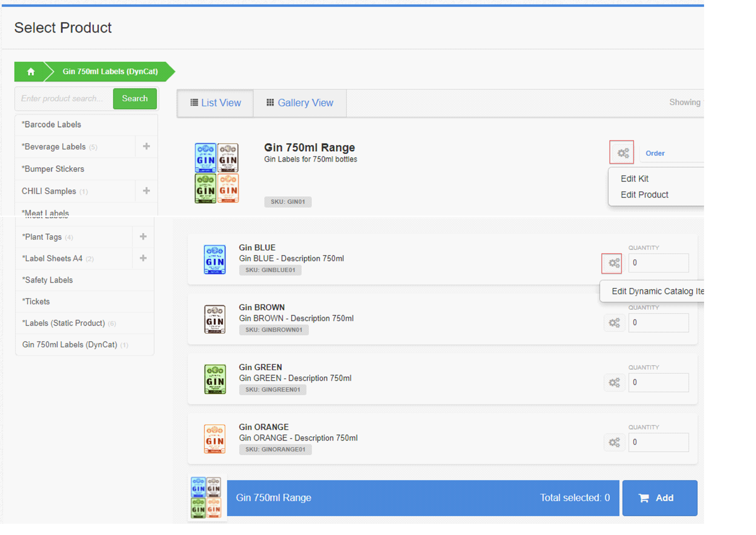This screenshot has width=756, height=535.
Task: Expand the Beverage Labels category
Action: (146, 146)
